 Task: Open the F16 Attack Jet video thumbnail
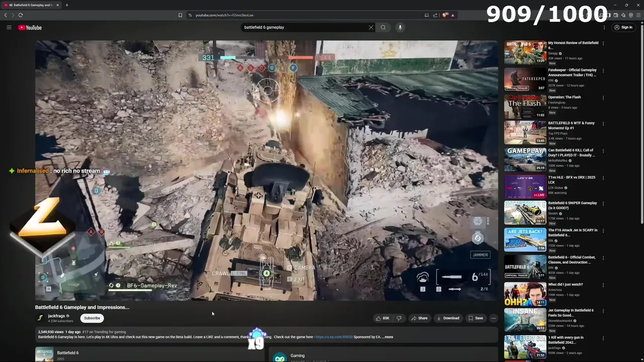(x=525, y=239)
